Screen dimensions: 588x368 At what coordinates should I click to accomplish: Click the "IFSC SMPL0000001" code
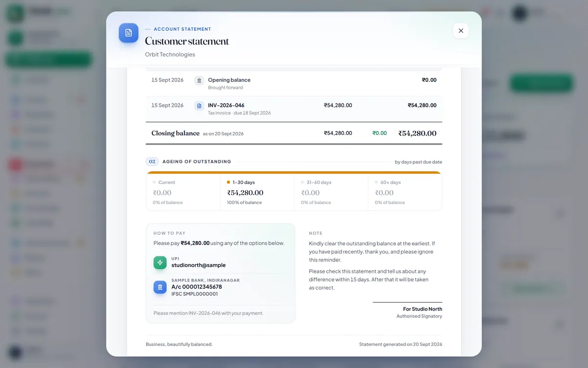(x=195, y=294)
